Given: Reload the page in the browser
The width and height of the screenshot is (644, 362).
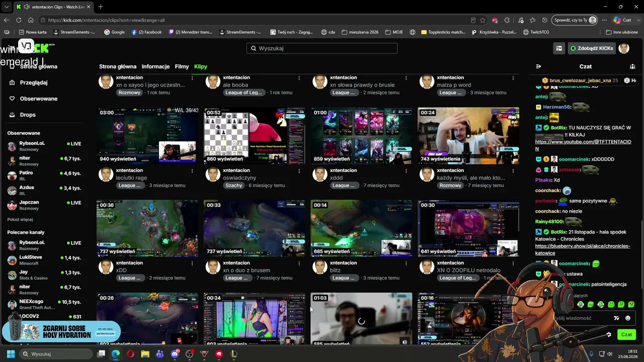Looking at the screenshot, I should (19, 20).
